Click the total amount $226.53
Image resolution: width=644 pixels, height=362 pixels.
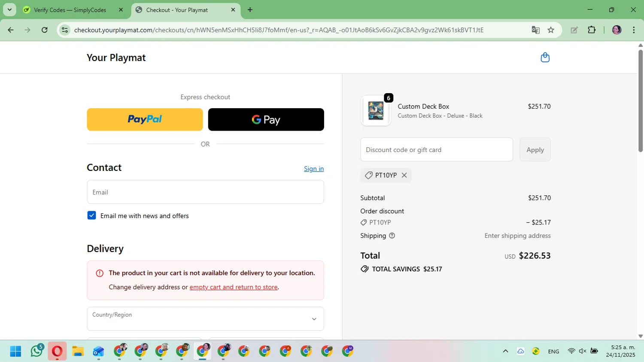point(535,256)
